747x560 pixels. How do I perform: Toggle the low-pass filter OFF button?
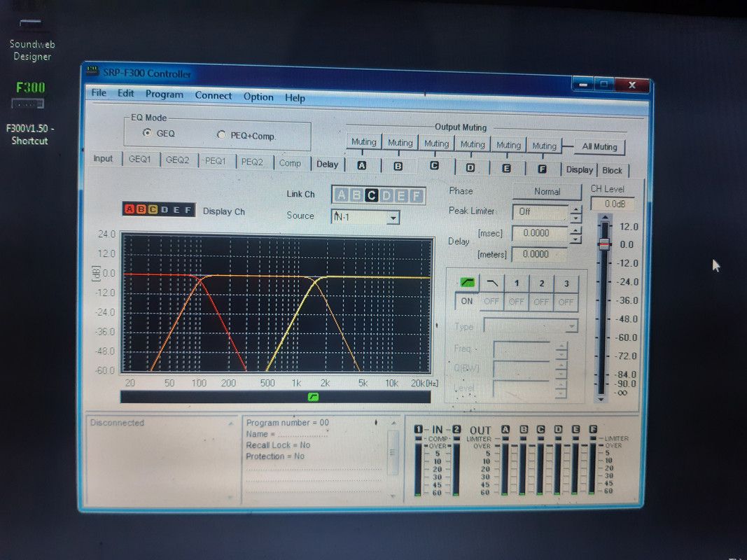pos(491,302)
